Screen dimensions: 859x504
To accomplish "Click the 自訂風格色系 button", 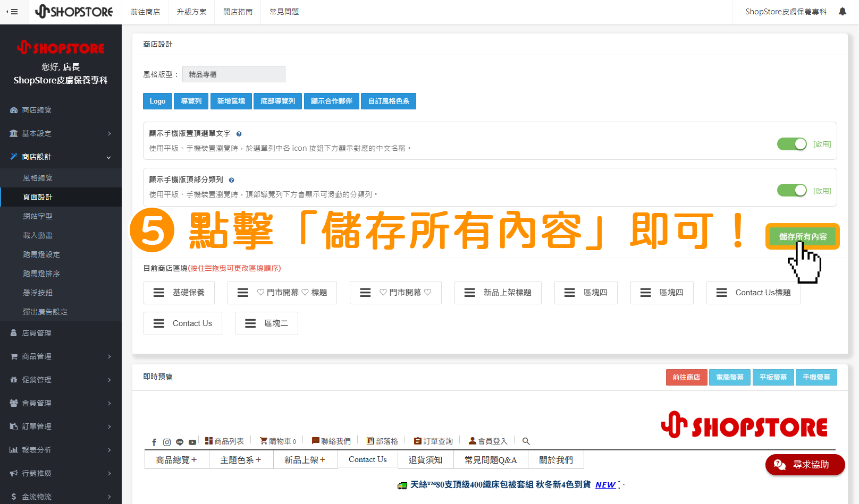I will point(389,101).
